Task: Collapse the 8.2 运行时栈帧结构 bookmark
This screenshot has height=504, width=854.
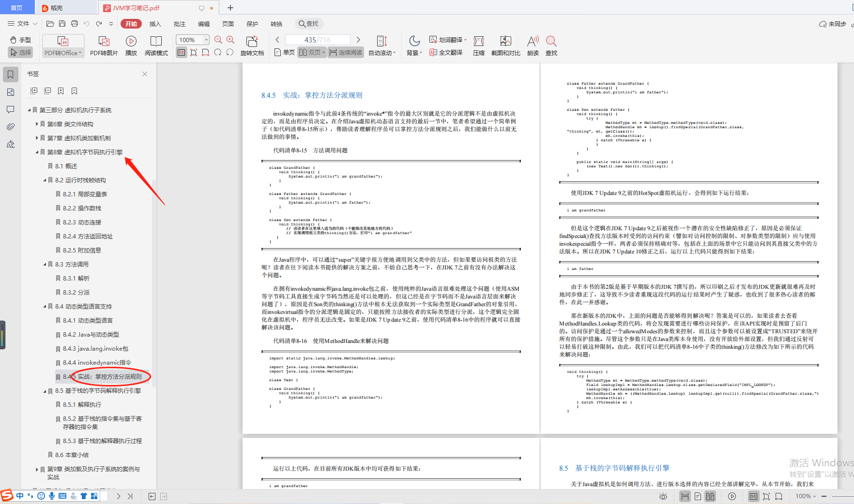Action: coord(45,180)
